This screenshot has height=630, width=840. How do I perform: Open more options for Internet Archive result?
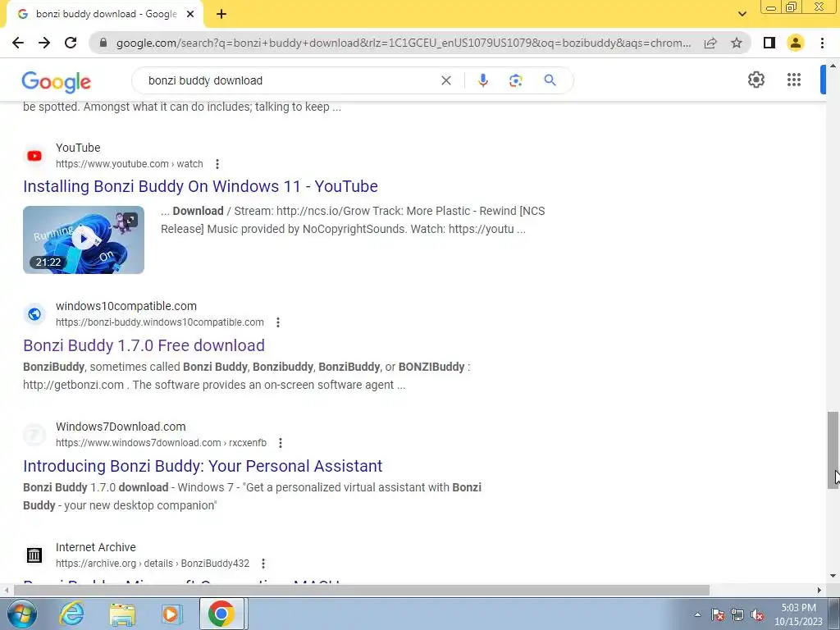tap(263, 564)
